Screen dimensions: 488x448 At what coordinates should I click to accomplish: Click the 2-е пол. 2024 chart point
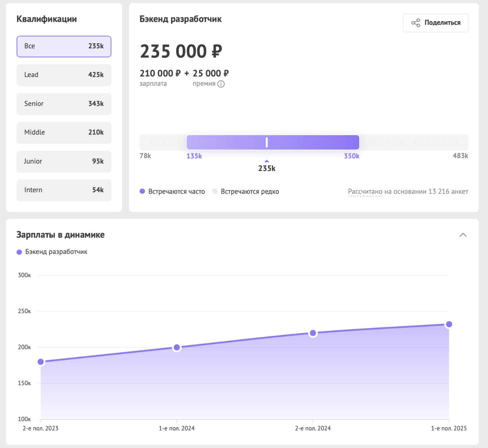[313, 333]
